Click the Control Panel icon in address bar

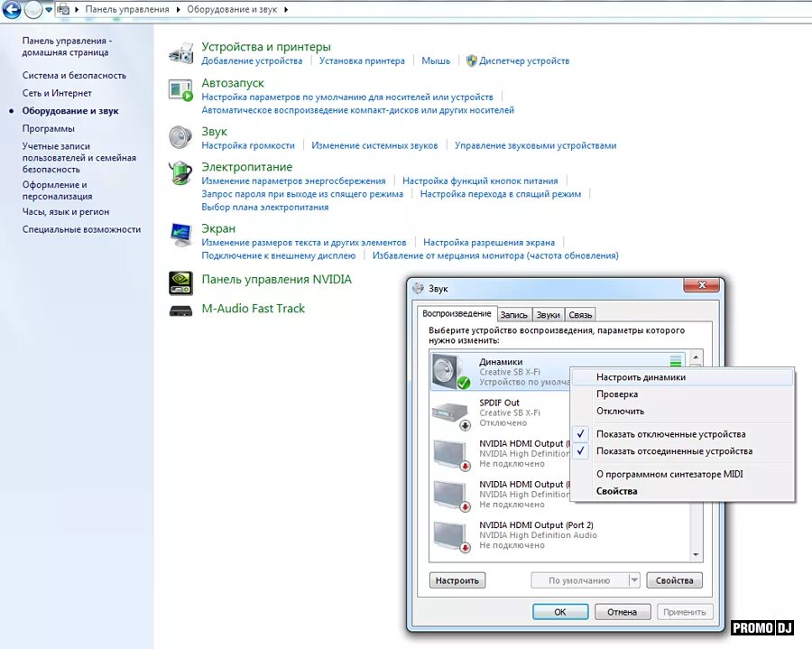(63, 9)
